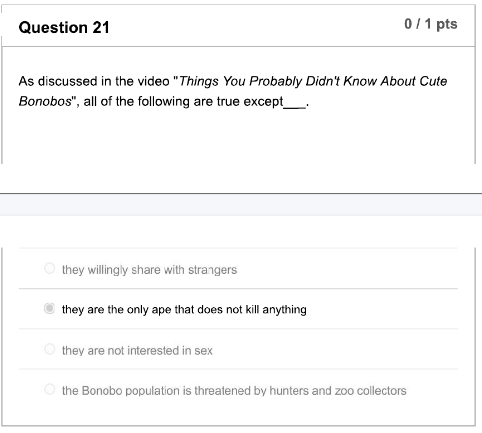Click the word 'anything' in the selected answer
Screen dimensions: 482x433
pos(284,310)
